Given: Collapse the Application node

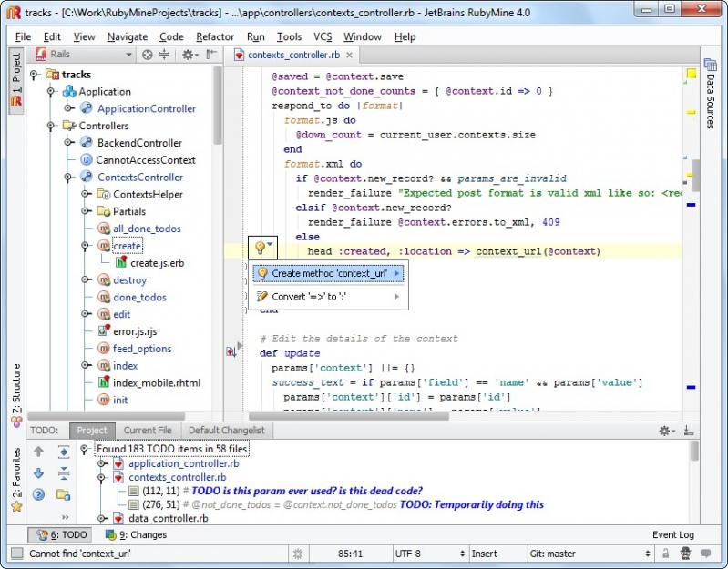Looking at the screenshot, I should [51, 92].
